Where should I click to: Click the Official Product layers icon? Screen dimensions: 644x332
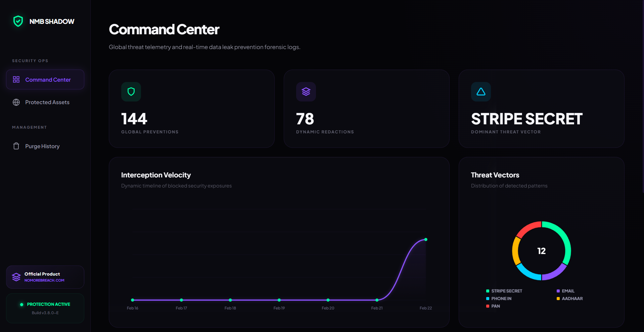[16, 277]
